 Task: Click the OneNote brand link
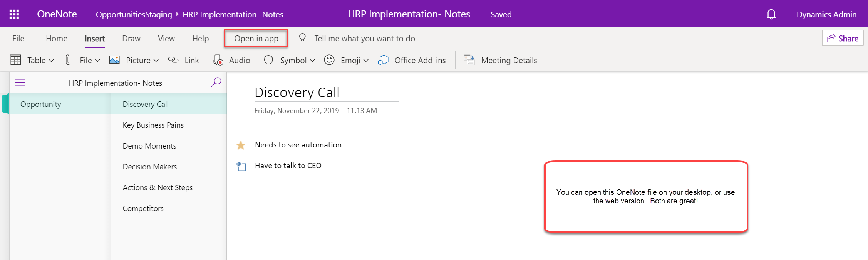pyautogui.click(x=57, y=14)
